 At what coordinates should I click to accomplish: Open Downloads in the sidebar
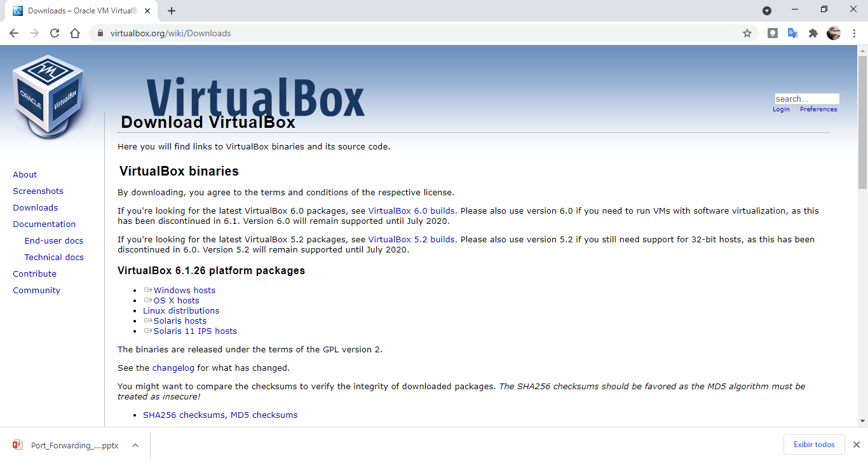click(x=35, y=207)
